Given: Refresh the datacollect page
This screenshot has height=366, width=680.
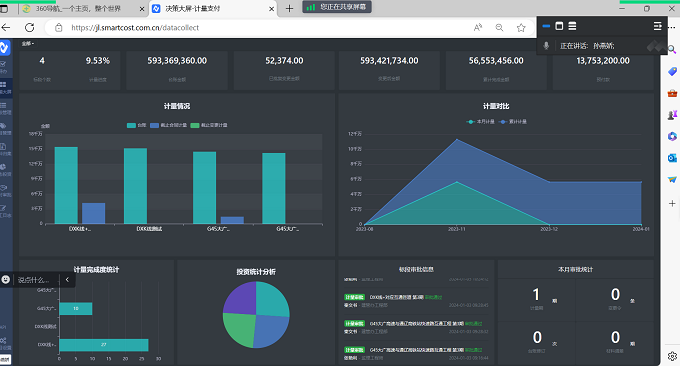Looking at the screenshot, I should (x=29, y=28).
